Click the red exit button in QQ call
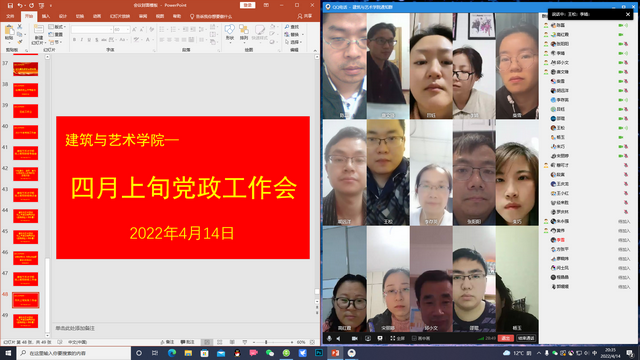This screenshot has width=640, height=360. pyautogui.click(x=506, y=338)
